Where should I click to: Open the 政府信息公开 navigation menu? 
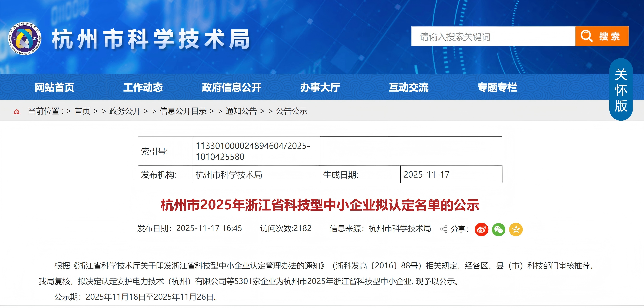tap(231, 87)
